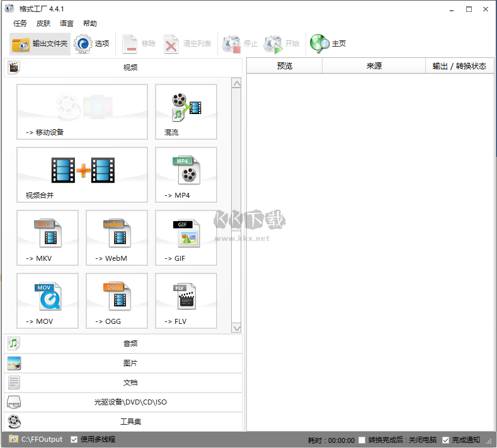
Task: Click the 混流 mux tool icon
Action: 186,112
